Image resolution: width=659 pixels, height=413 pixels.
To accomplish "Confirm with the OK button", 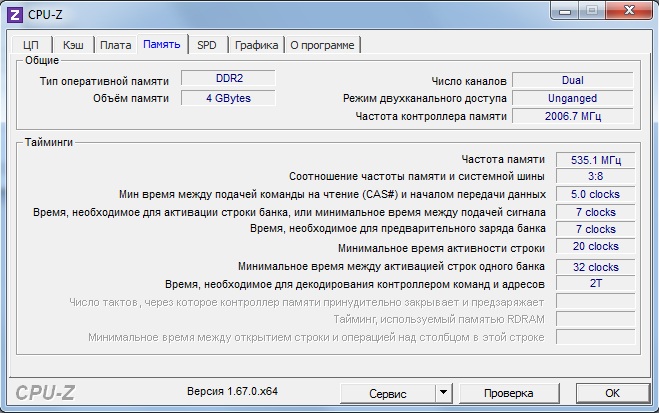I will pos(612,393).
